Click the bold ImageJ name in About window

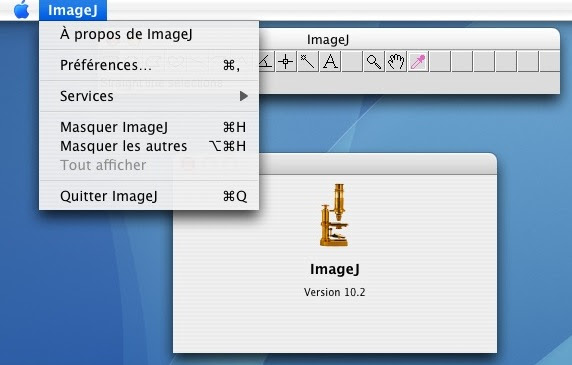[x=335, y=269]
